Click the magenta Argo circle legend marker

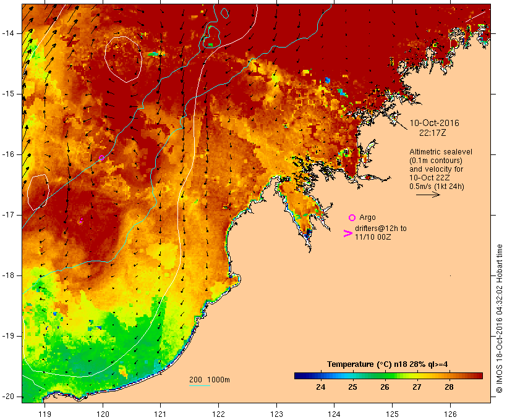pyautogui.click(x=352, y=218)
